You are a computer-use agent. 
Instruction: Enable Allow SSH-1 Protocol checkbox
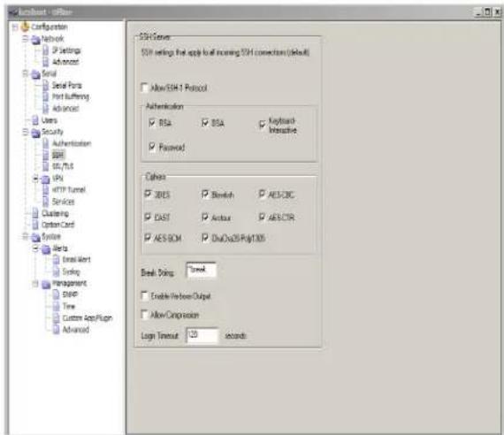pyautogui.click(x=145, y=88)
